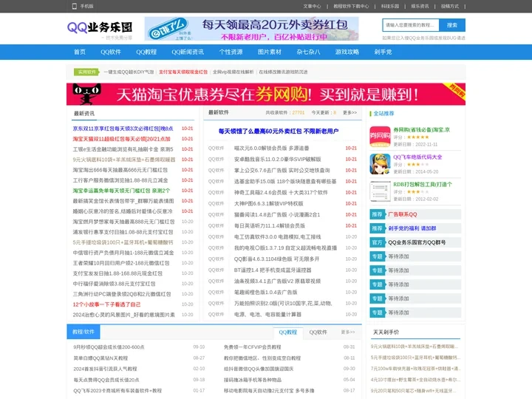Open QQ影音4.6.3.1104绿色版 entry

click(x=276, y=259)
